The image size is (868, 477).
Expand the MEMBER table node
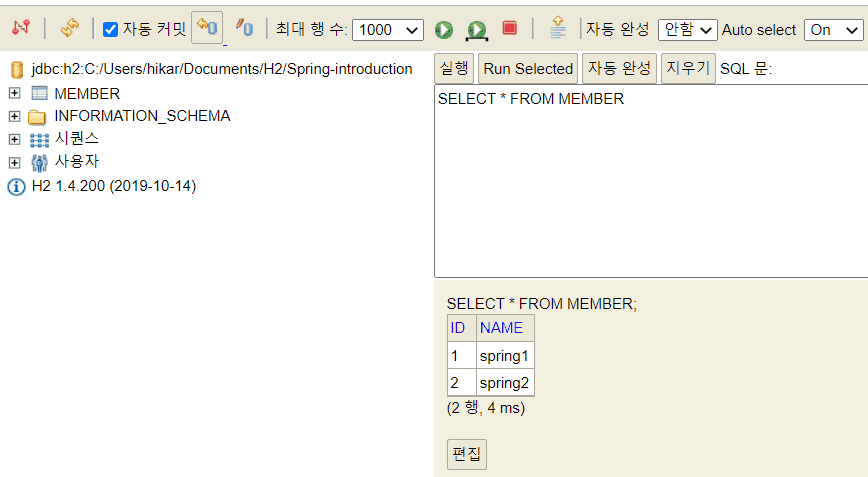(x=15, y=93)
